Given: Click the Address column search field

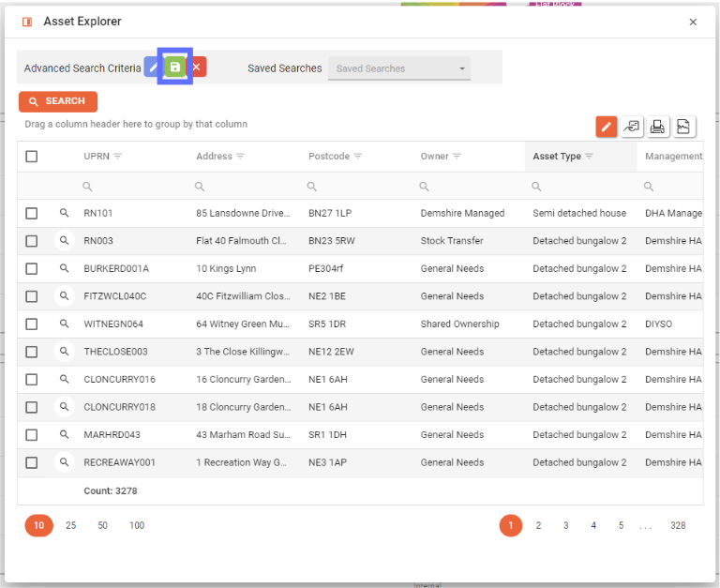Looking at the screenshot, I should pyautogui.click(x=244, y=187).
